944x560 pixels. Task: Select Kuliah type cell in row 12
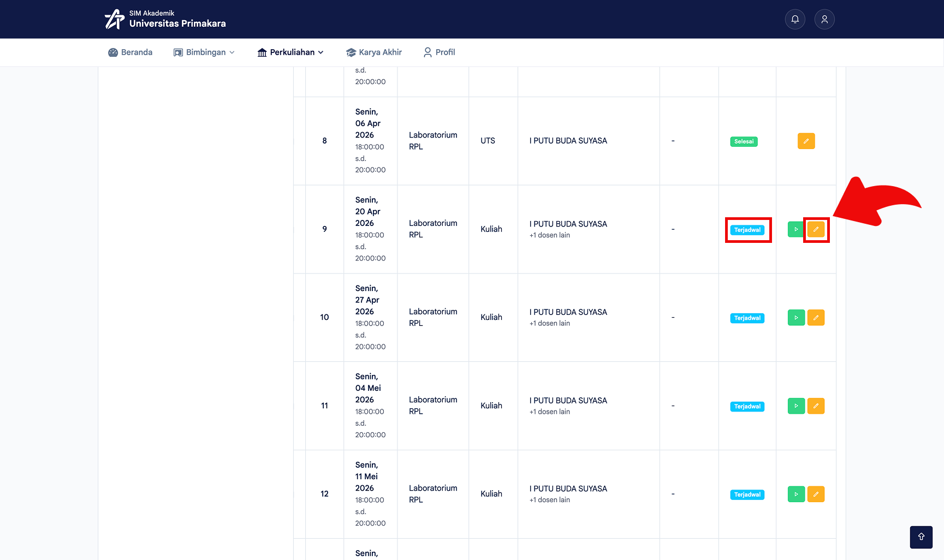point(493,494)
